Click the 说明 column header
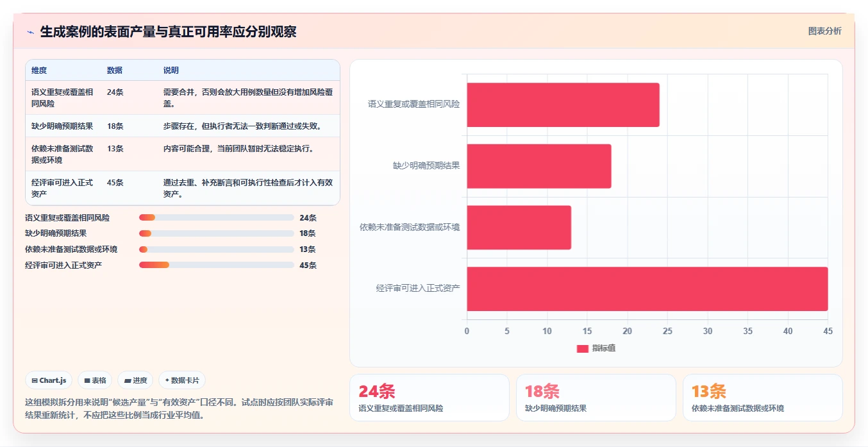Image resolution: width=868 pixels, height=447 pixels. [x=171, y=71]
